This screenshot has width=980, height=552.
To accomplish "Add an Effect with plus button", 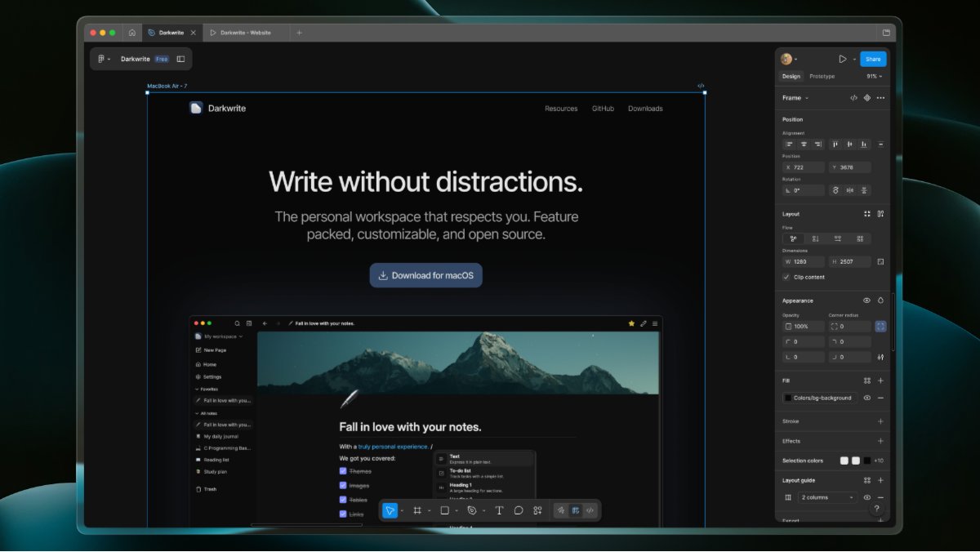I will [x=880, y=441].
